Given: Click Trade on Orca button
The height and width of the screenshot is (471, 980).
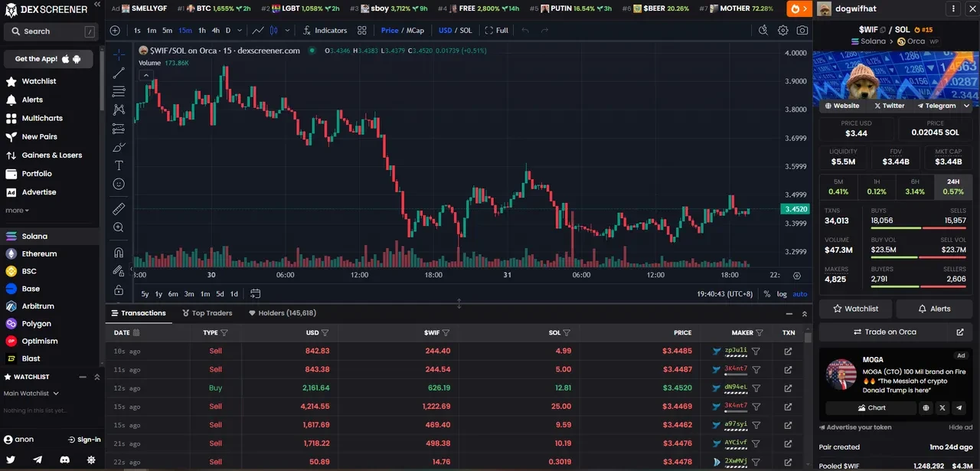Looking at the screenshot, I should (884, 332).
